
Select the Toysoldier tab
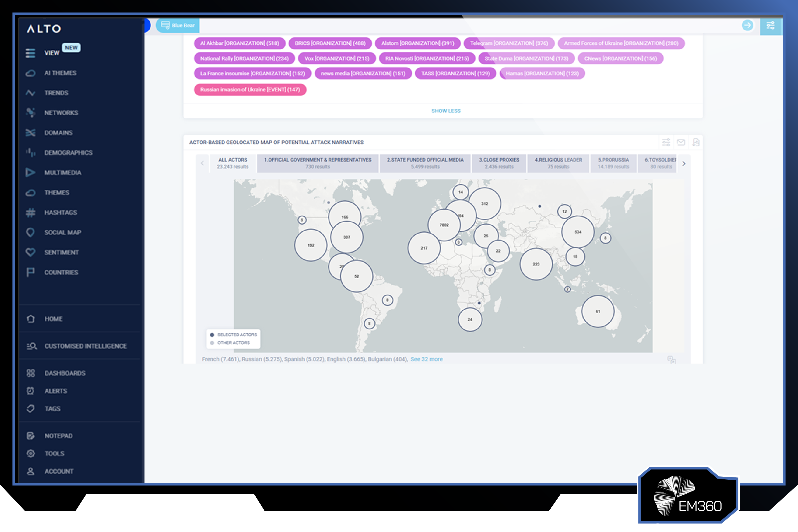click(658, 163)
